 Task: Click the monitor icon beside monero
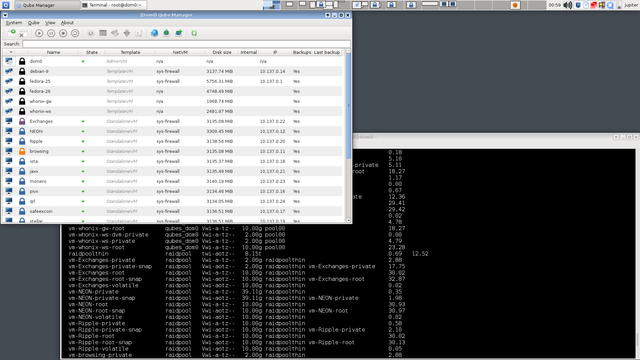pos(9,181)
